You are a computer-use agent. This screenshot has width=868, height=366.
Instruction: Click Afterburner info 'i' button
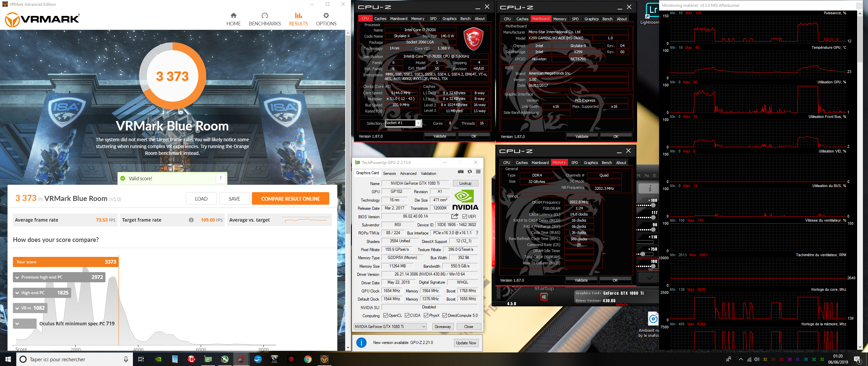(x=650, y=188)
